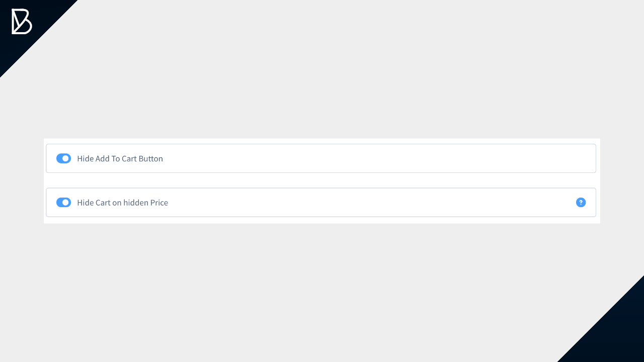644x362 pixels.
Task: Click the 'Hide Cart on hidden Price' label text
Action: (122, 203)
